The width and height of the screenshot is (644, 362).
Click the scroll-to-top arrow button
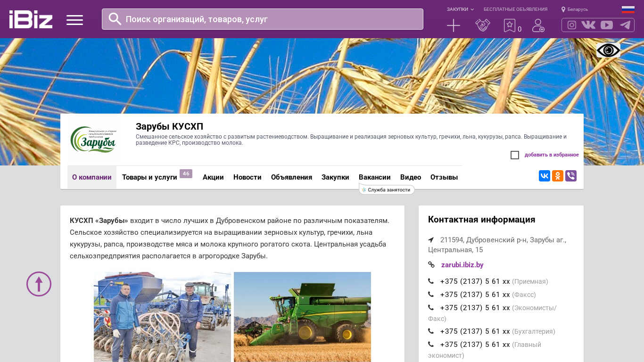(39, 284)
